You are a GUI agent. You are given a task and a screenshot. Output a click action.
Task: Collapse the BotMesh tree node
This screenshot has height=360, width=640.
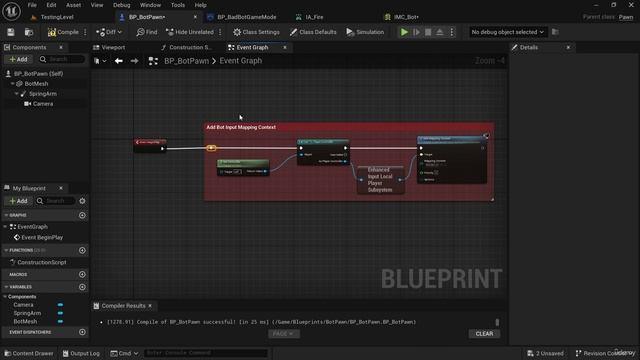[x=13, y=84]
